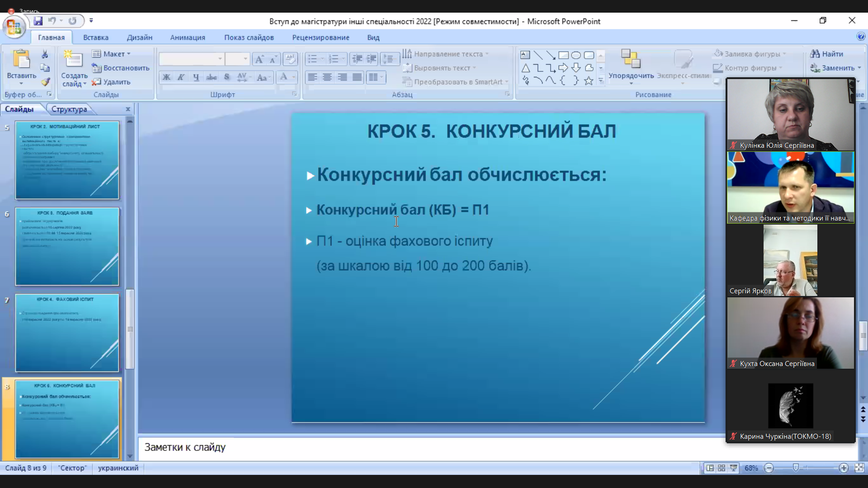Toggle underline (Ч) formatting

pyautogui.click(x=196, y=77)
